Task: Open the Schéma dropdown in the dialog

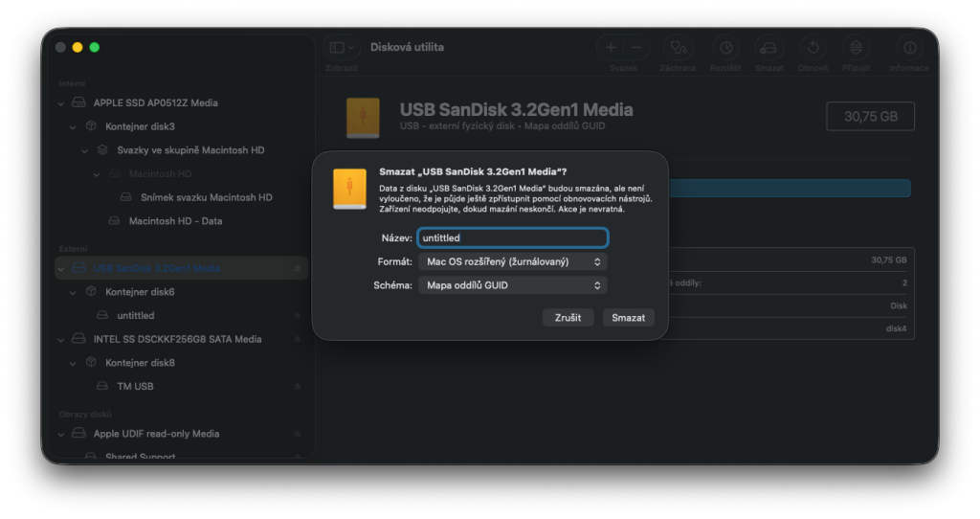Action: pos(512,285)
